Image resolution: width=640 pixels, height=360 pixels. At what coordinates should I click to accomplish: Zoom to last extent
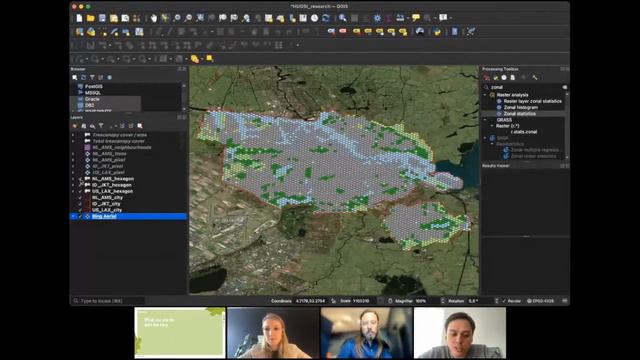[246, 18]
